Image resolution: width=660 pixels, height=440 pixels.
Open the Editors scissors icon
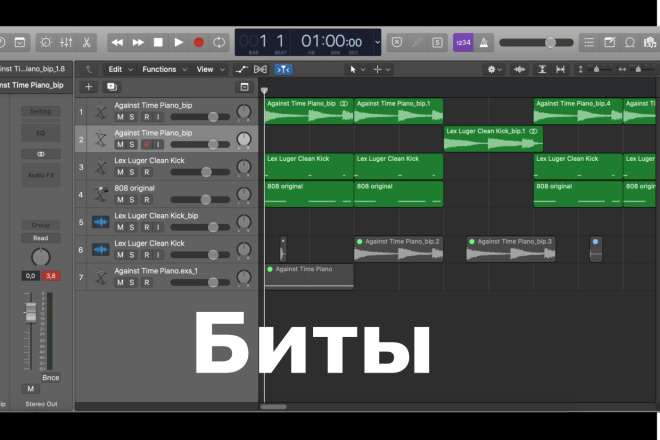pyautogui.click(x=86, y=43)
